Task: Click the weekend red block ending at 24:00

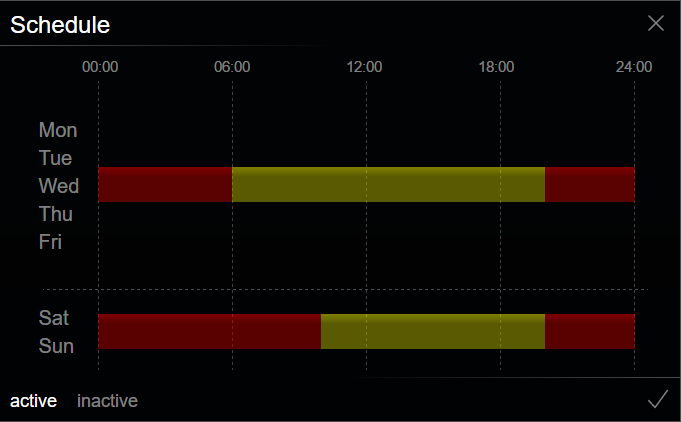Action: point(589,331)
